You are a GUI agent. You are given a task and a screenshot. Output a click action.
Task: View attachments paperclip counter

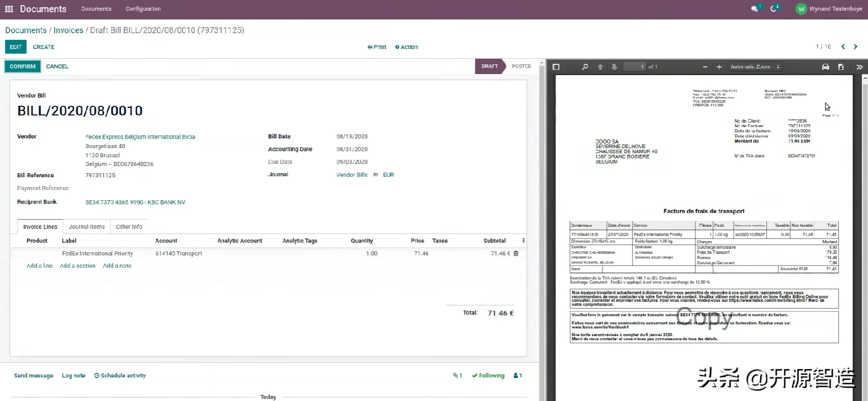coord(457,375)
